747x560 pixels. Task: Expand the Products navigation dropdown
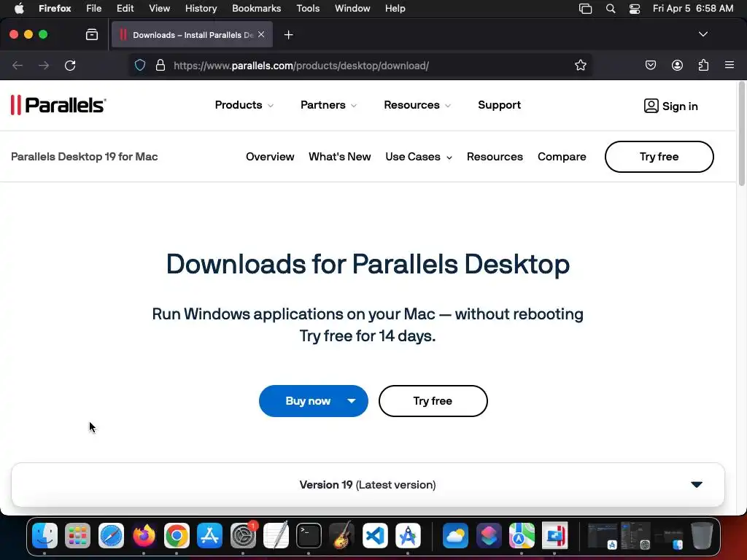pos(244,105)
